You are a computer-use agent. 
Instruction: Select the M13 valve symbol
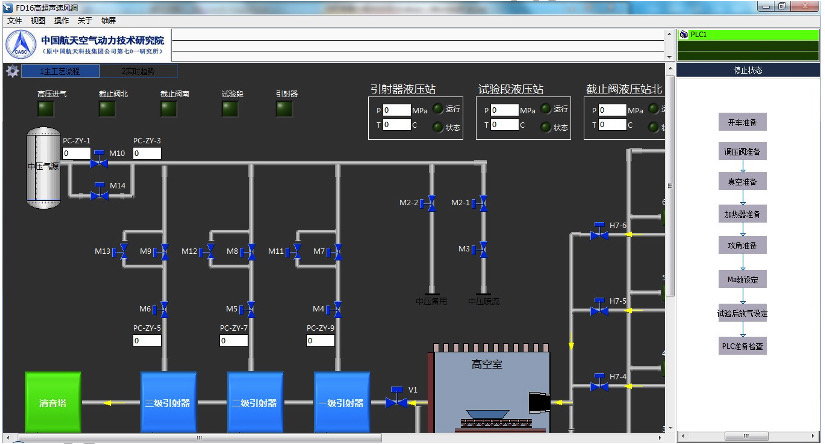pyautogui.click(x=121, y=252)
